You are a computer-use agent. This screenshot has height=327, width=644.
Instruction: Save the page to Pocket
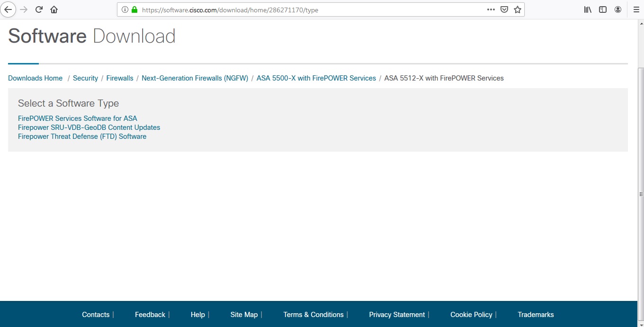coord(504,9)
